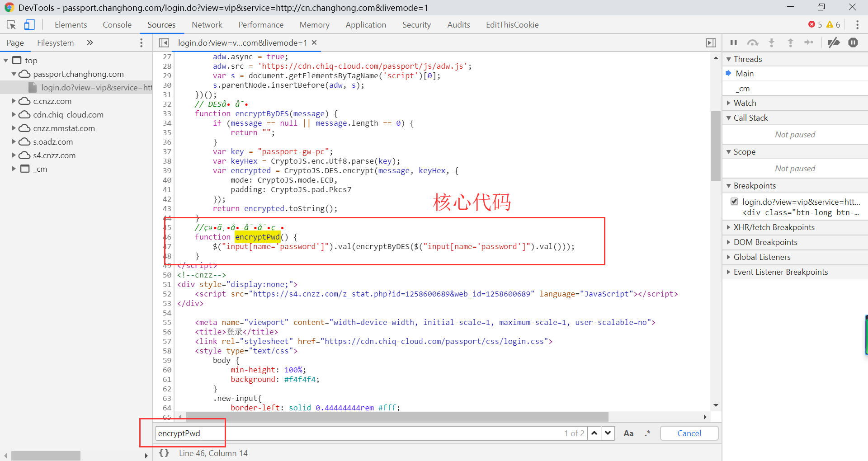868x461 pixels.
Task: Collapse the Call Stack section
Action: click(x=795, y=118)
